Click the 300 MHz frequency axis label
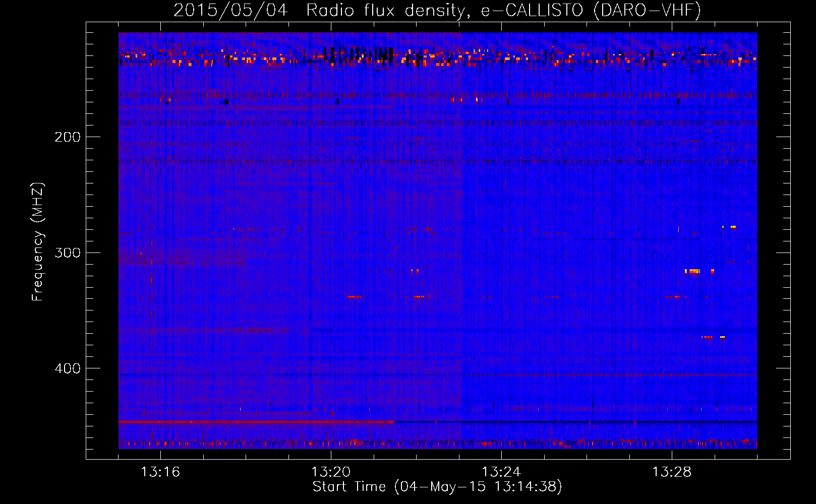Viewport: 816px width, 504px height. click(67, 253)
